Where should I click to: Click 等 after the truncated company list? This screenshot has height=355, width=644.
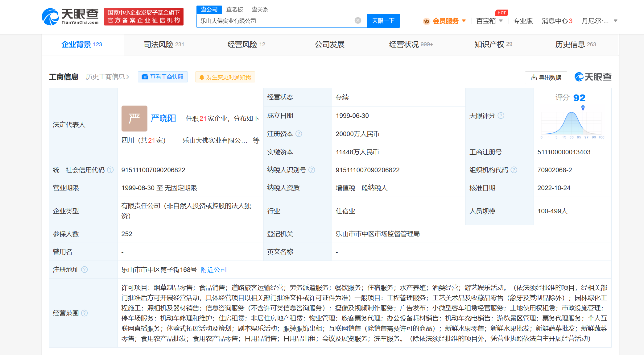[x=256, y=140]
